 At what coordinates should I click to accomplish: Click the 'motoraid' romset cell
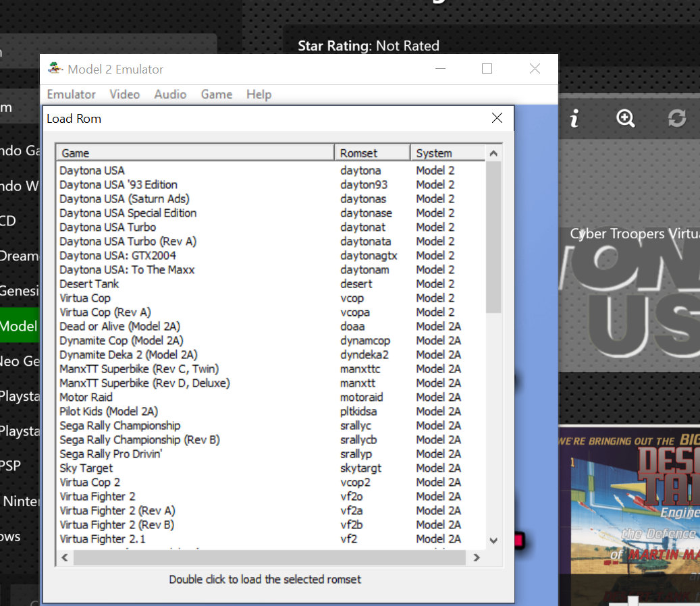(362, 397)
